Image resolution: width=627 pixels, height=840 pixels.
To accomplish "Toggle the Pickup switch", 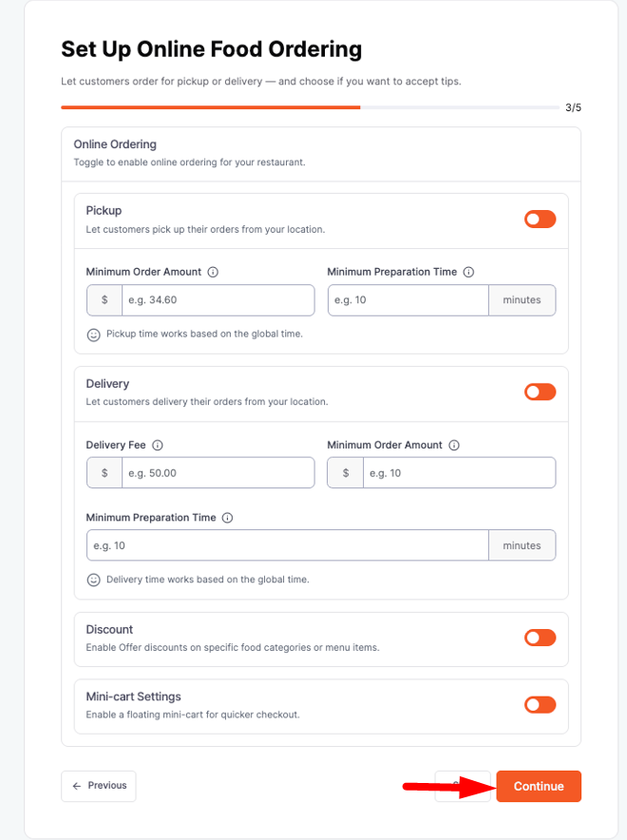I will pos(540,220).
